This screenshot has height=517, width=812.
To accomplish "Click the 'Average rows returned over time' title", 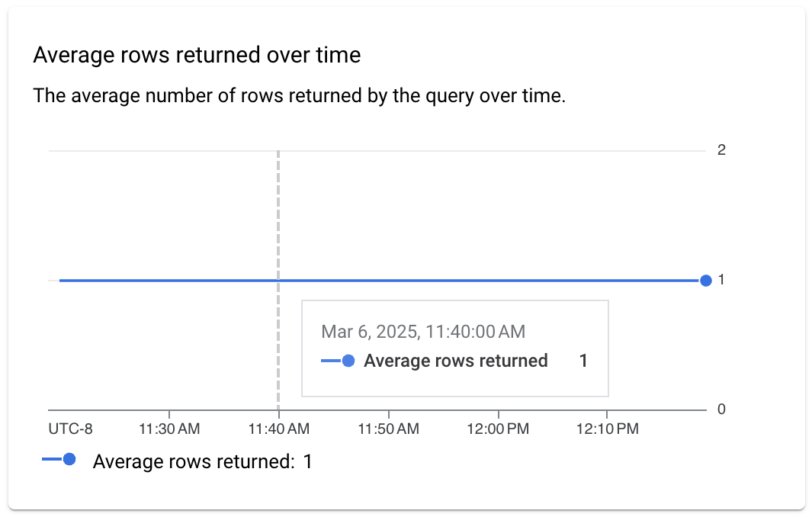I will click(197, 55).
